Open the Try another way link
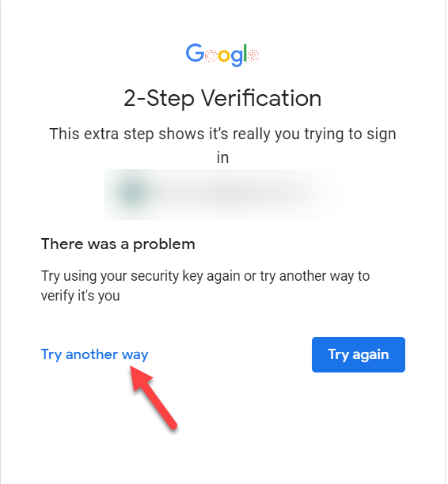This screenshot has height=484, width=448. (x=94, y=354)
